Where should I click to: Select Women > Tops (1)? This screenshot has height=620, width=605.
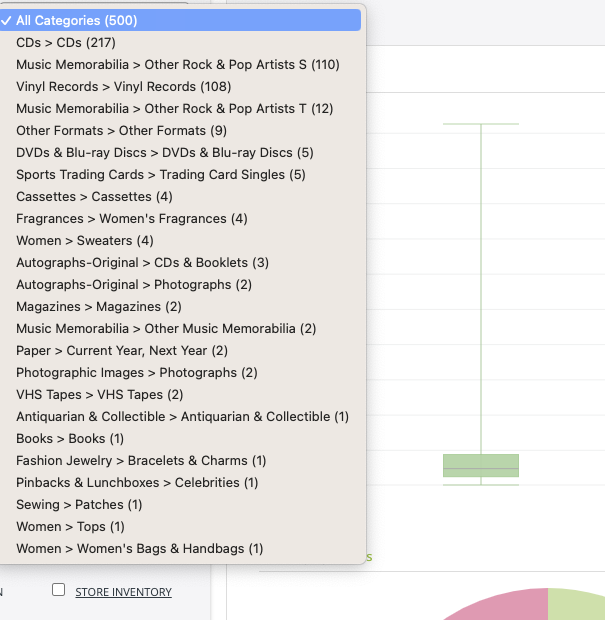pos(180,527)
